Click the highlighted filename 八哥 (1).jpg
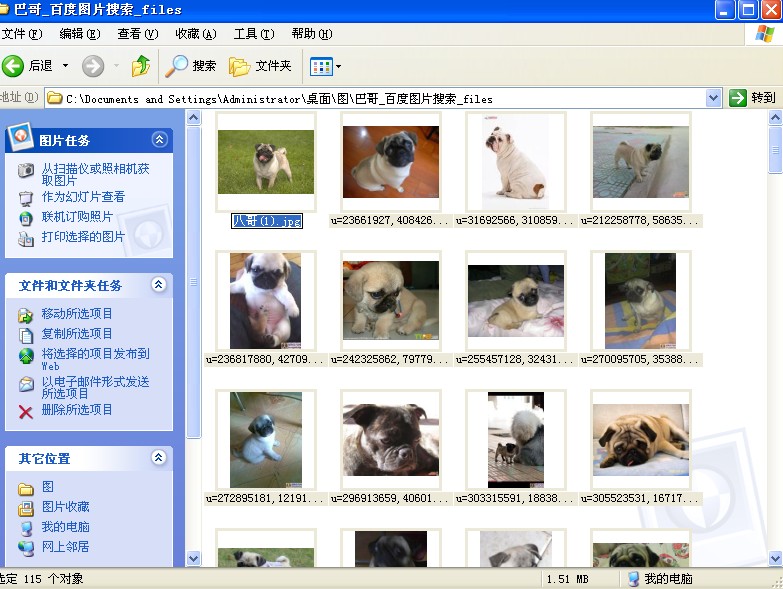This screenshot has height=589, width=783. [x=267, y=221]
